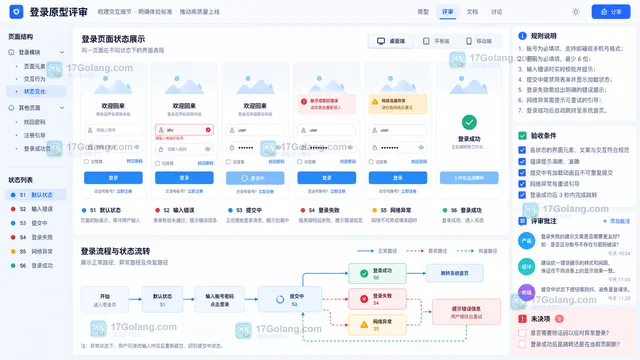Click the comment icon beside 评审批注
Screen dimensions: 640x360
click(522, 221)
